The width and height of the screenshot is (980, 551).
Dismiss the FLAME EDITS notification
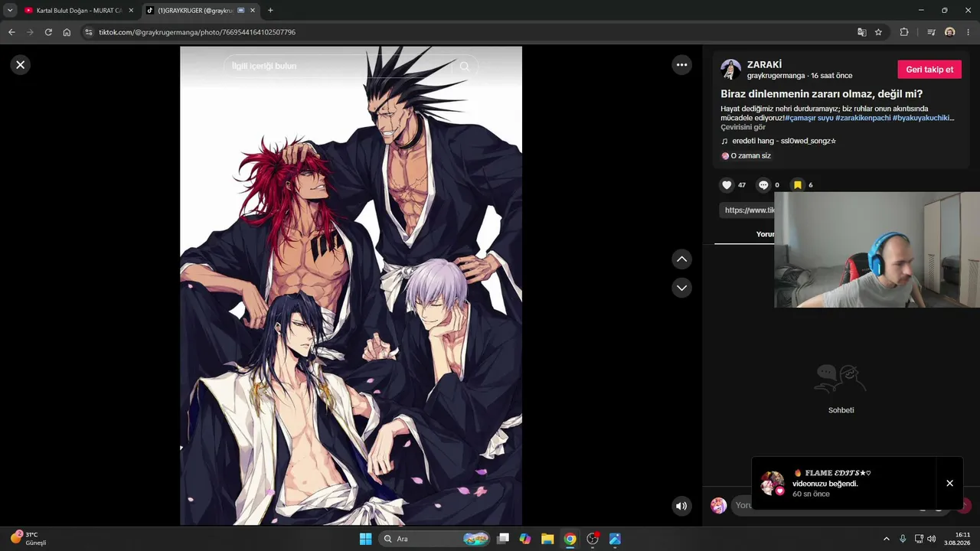point(949,483)
